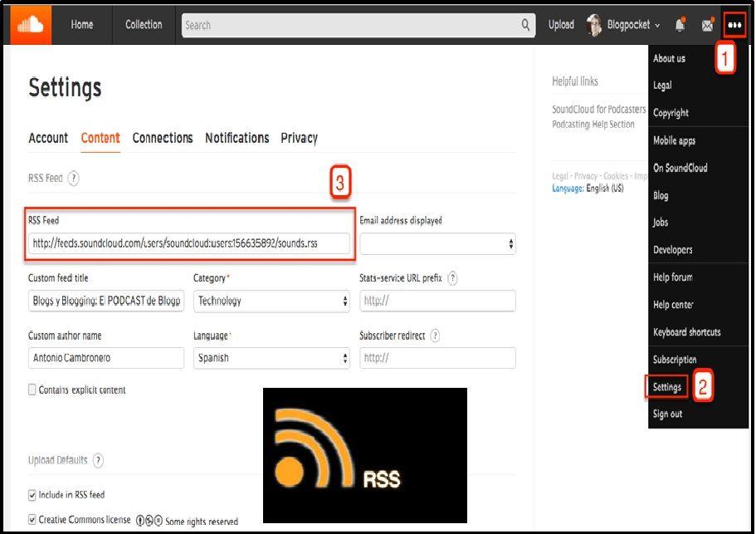This screenshot has height=534, width=756.
Task: Toggle Contains explicit content checkbox
Action: click(32, 389)
